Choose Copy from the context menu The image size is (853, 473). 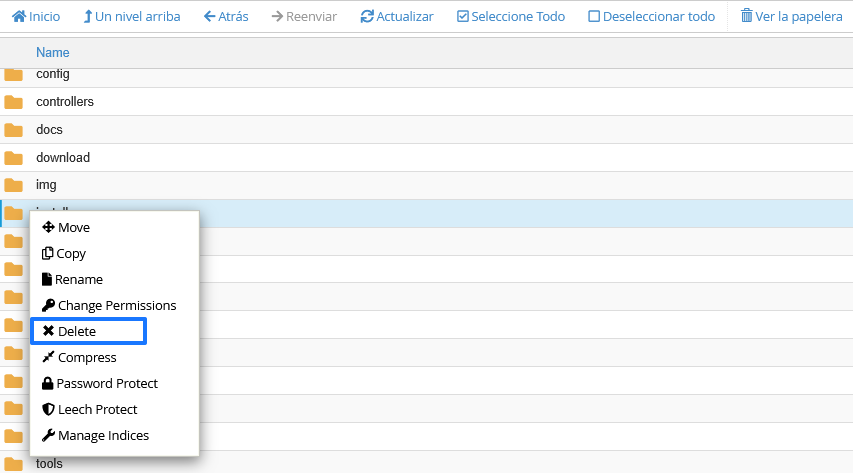click(64, 254)
